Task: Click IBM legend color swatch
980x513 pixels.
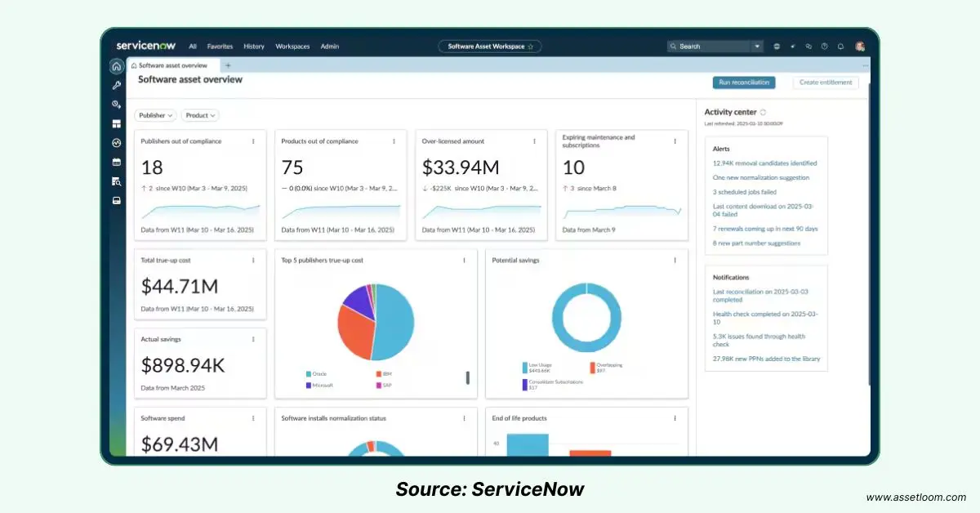Action: 378,373
